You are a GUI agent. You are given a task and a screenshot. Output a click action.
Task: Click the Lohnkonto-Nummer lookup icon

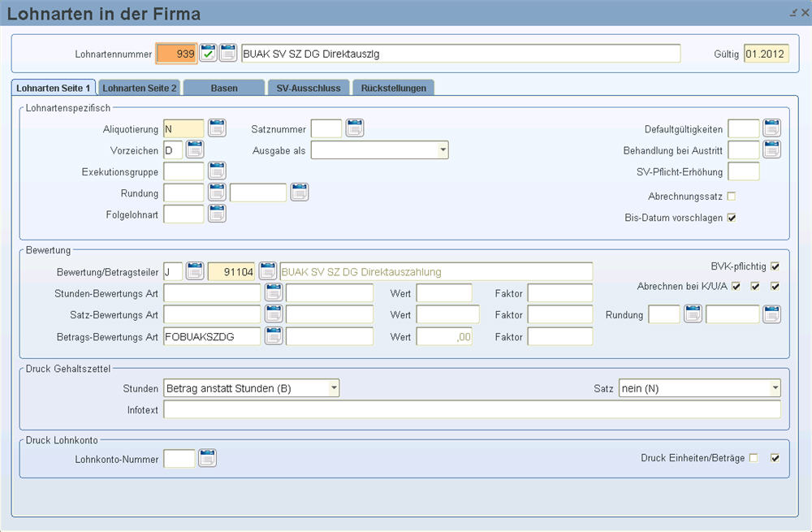point(207,458)
